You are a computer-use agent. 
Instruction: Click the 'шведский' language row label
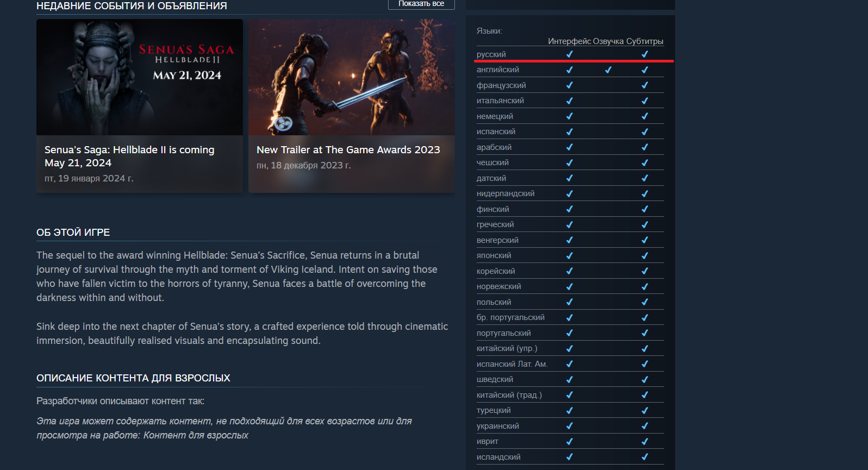click(495, 379)
